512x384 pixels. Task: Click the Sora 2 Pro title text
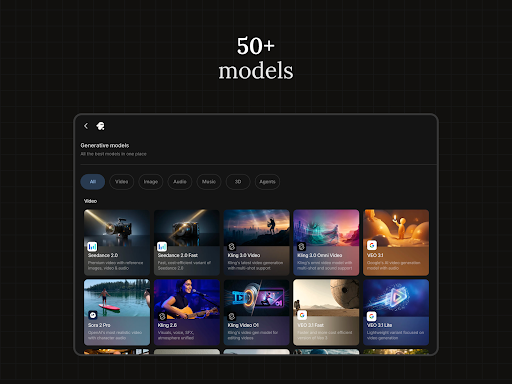point(99,325)
